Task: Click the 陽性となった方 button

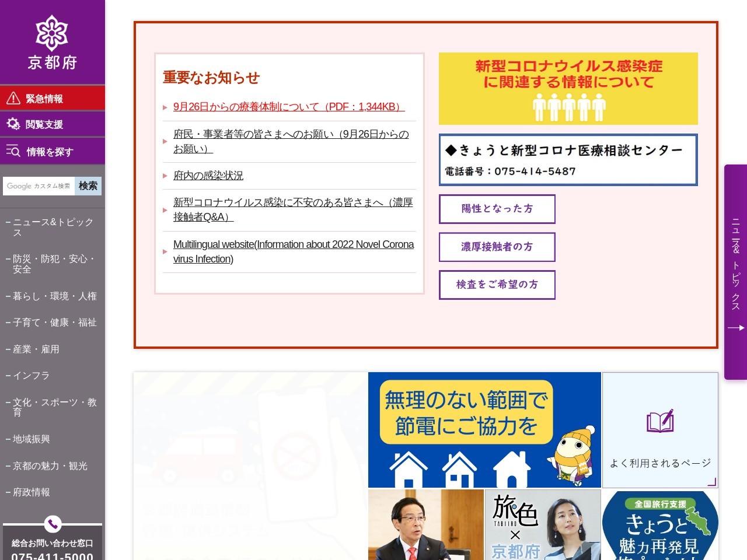Action: click(497, 209)
